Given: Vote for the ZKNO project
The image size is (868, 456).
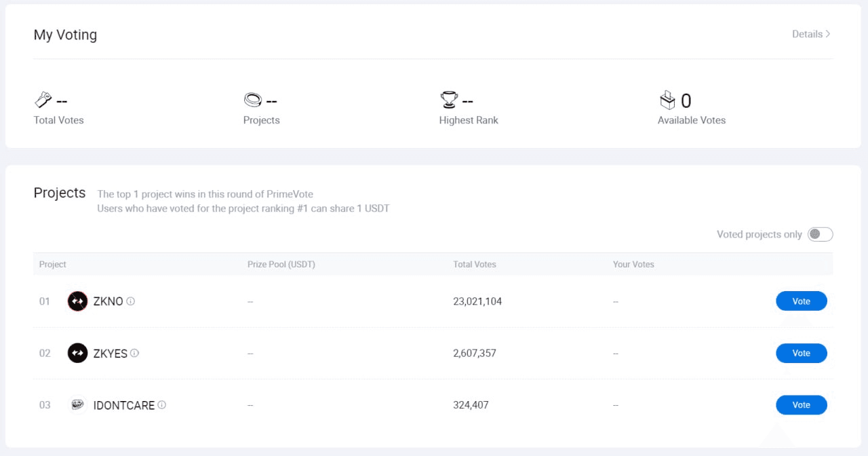Looking at the screenshot, I should [802, 301].
